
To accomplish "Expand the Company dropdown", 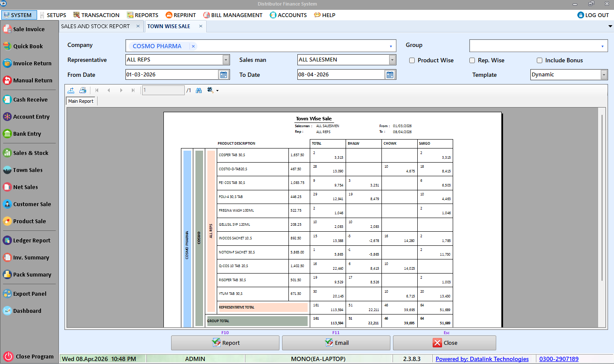I will (390, 46).
